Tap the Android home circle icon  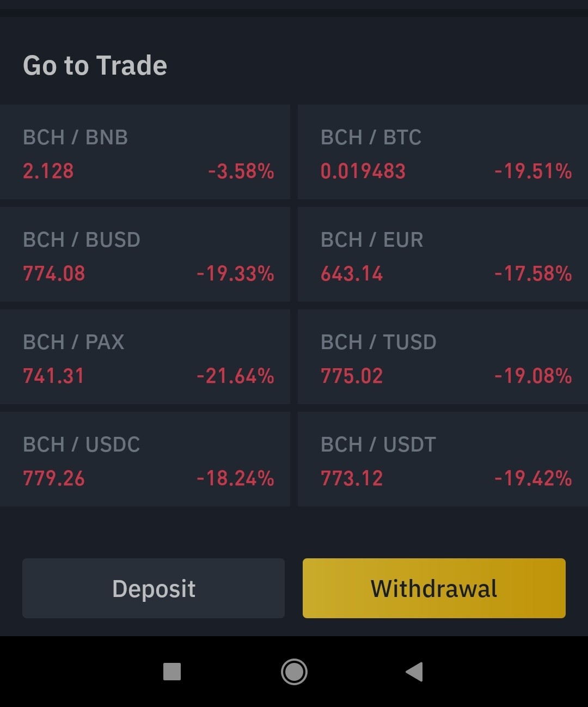click(x=294, y=672)
